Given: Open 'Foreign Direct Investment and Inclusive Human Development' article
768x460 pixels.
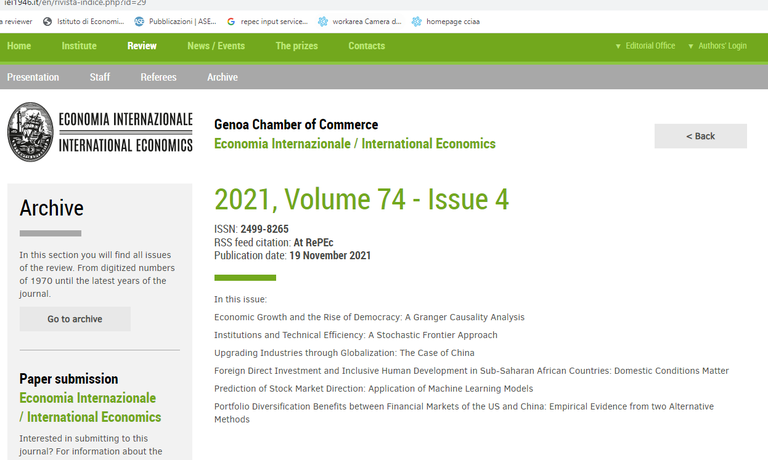Looking at the screenshot, I should (x=471, y=371).
